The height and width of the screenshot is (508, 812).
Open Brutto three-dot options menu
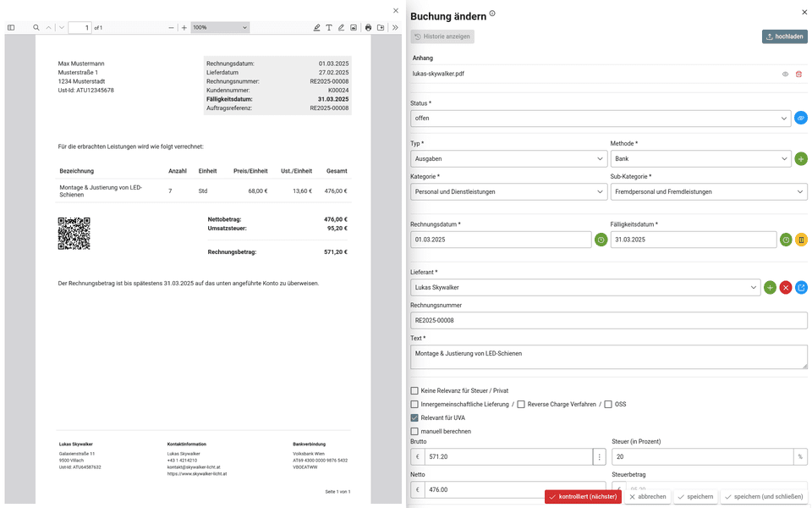[600, 457]
